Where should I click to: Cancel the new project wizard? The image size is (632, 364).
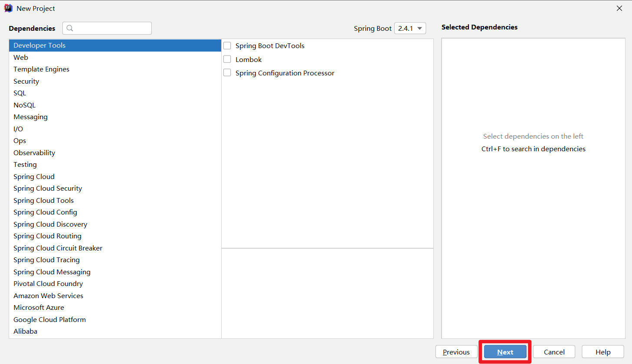(x=554, y=352)
